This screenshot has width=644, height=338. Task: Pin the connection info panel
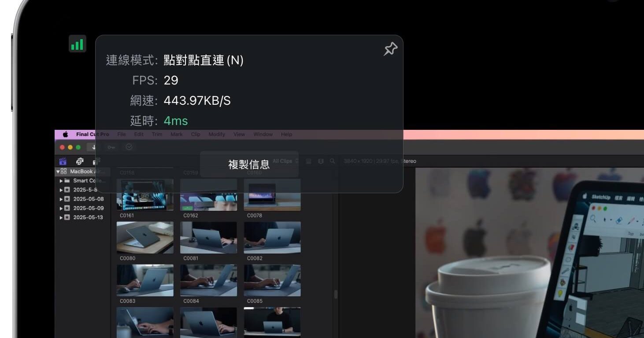390,49
